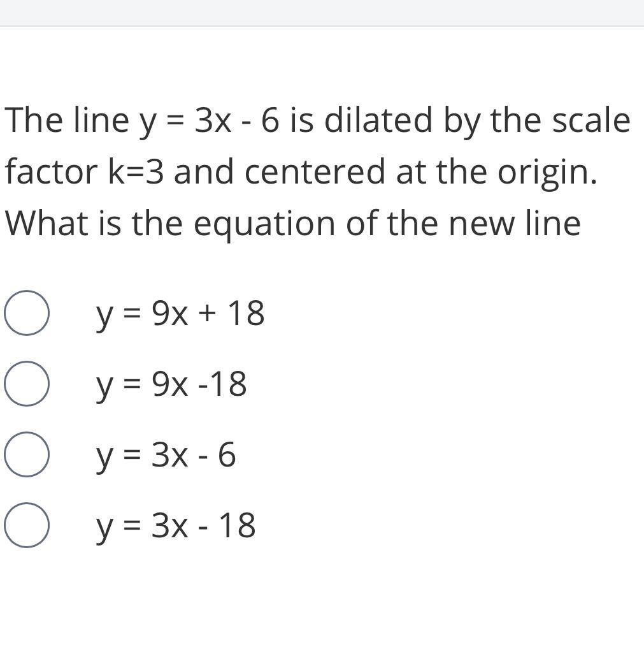Click the word 'dilated' in the question
The width and height of the screenshot is (644, 645).
[378, 120]
